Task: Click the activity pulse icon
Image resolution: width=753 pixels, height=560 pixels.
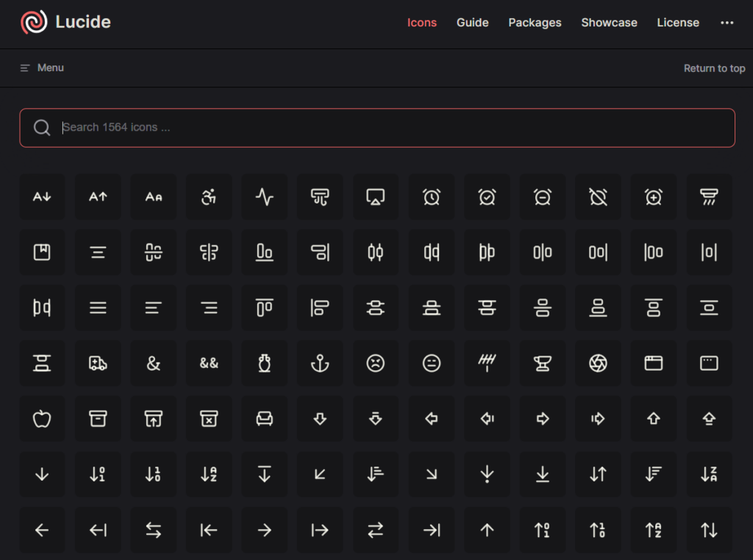Action: [x=265, y=196]
